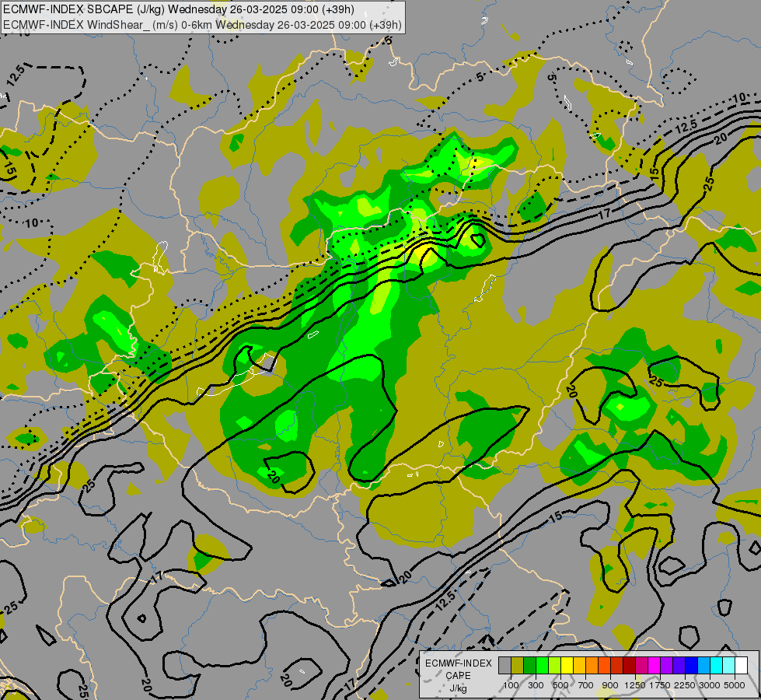The width and height of the screenshot is (761, 700).
Task: Click the SBCAPE title line in the header
Action: coord(179,9)
